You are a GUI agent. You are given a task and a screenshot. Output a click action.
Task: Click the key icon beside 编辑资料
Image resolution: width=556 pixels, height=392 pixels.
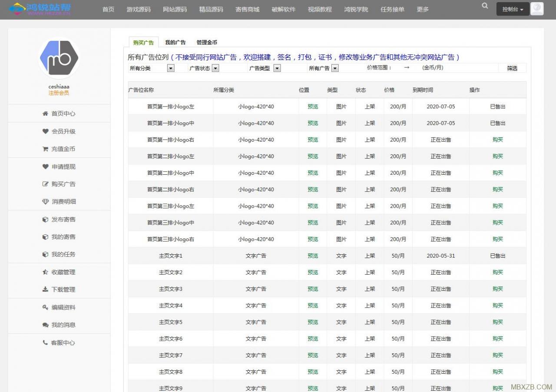click(45, 307)
